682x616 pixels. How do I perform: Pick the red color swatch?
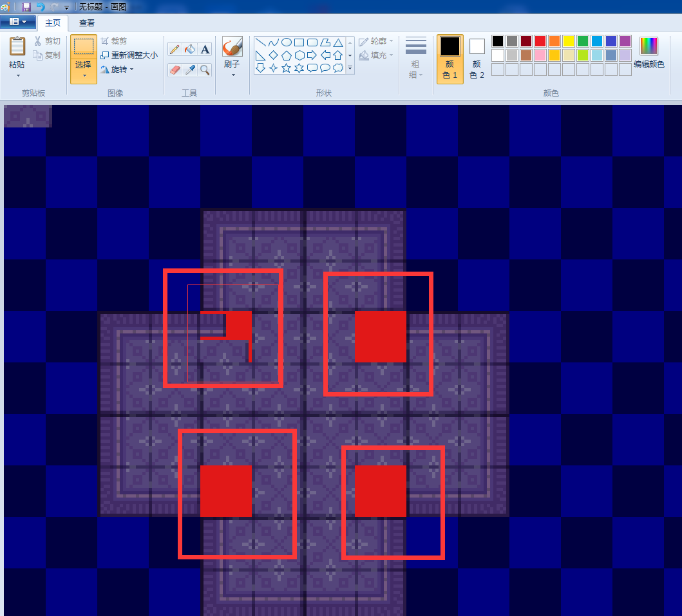coord(540,41)
